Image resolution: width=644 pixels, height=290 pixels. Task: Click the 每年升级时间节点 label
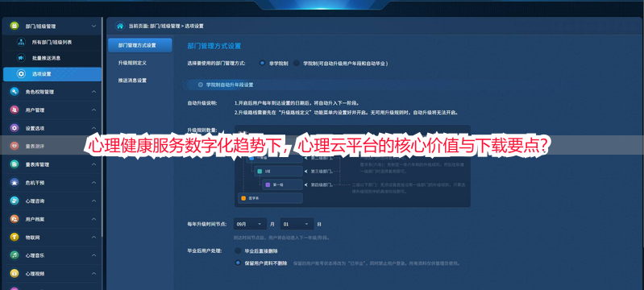[x=208, y=224]
